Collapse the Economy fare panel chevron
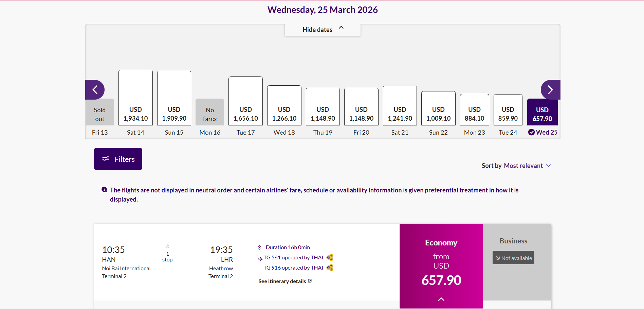Viewport: 644px width, 309px height. (441, 299)
